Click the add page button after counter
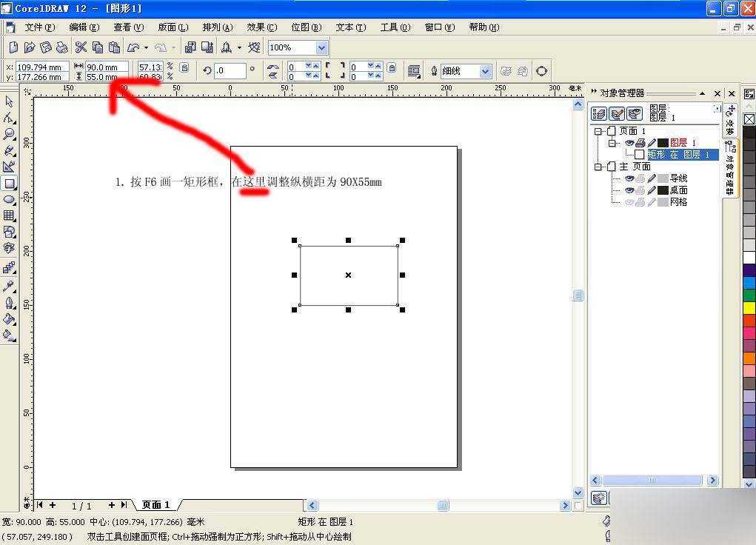 tap(111, 505)
